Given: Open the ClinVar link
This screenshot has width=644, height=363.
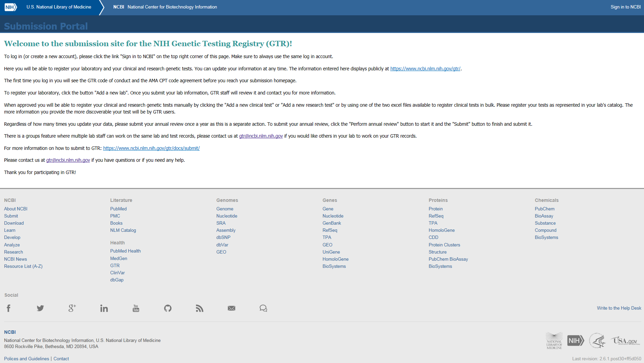Looking at the screenshot, I should [117, 273].
